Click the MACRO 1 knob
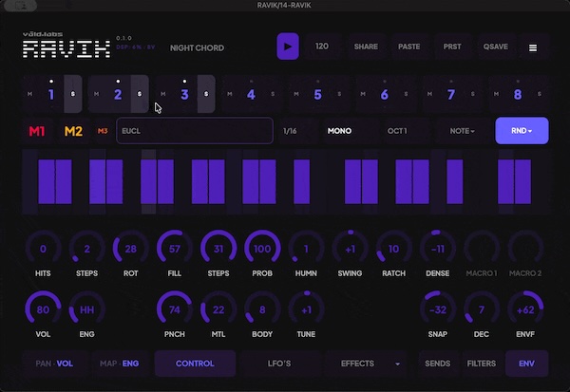This screenshot has height=392, width=570. pos(482,249)
